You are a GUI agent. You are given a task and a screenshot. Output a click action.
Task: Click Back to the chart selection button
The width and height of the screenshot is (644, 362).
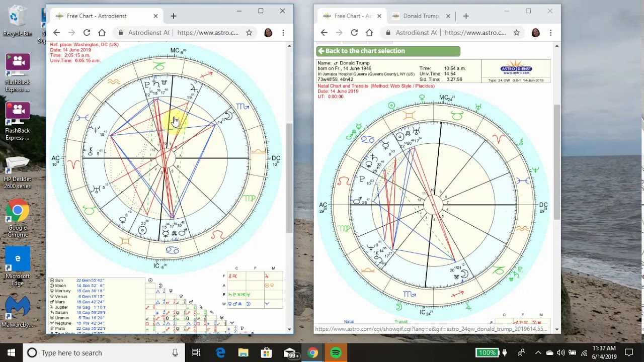[x=388, y=51]
